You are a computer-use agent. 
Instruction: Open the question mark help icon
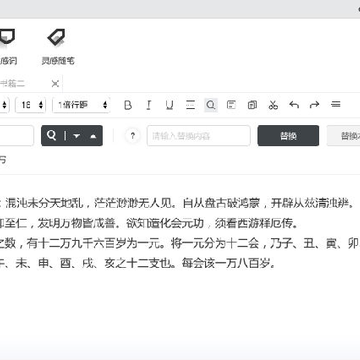click(133, 136)
